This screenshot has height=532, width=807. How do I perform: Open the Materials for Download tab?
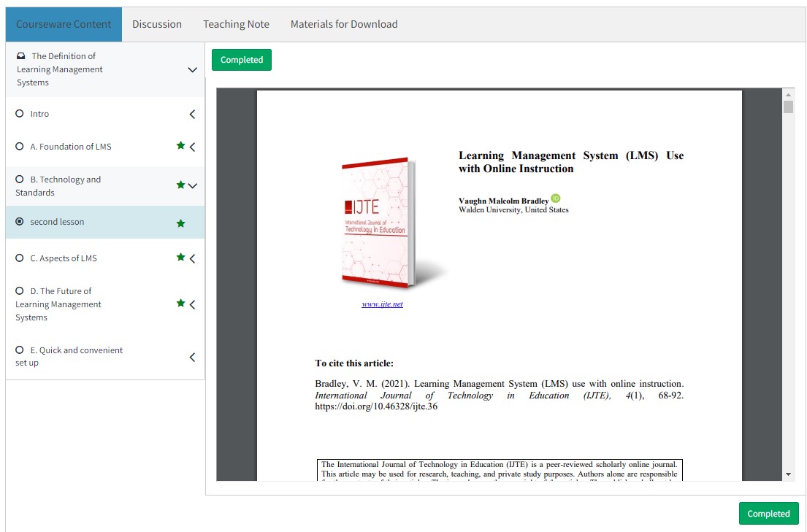pos(344,24)
